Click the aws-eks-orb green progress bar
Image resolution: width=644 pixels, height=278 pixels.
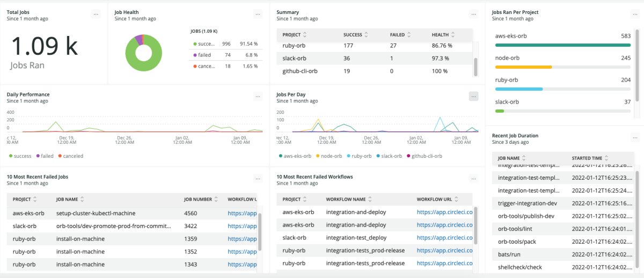[562, 45]
